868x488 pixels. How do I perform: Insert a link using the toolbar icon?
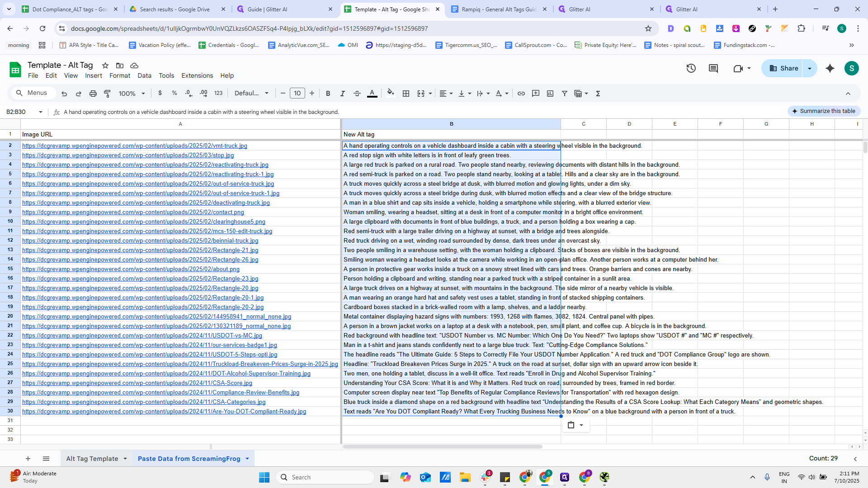[521, 93]
